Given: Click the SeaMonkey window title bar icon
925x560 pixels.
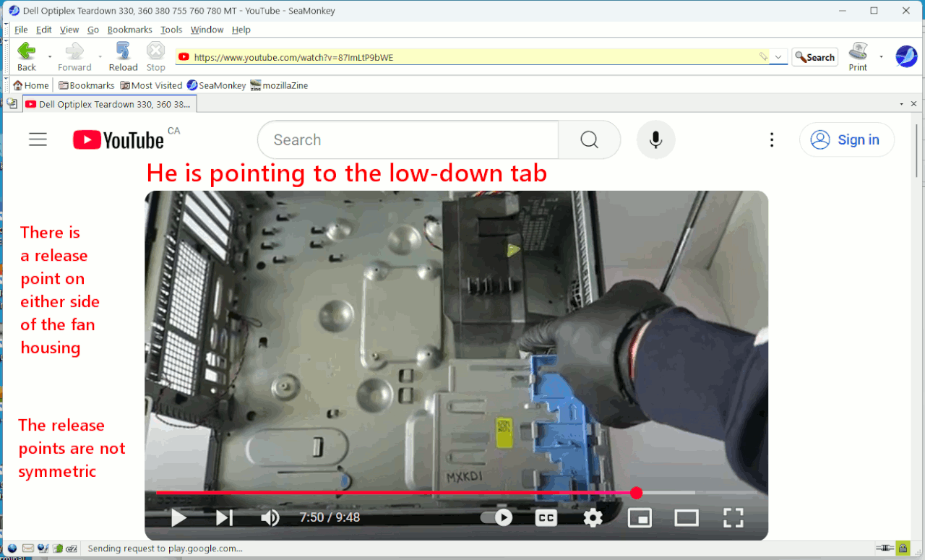Looking at the screenshot, I should (x=14, y=11).
